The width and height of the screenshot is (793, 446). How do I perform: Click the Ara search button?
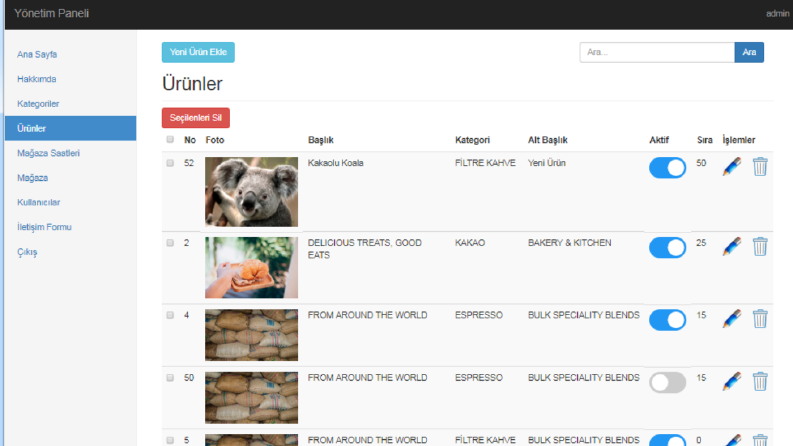(x=749, y=52)
